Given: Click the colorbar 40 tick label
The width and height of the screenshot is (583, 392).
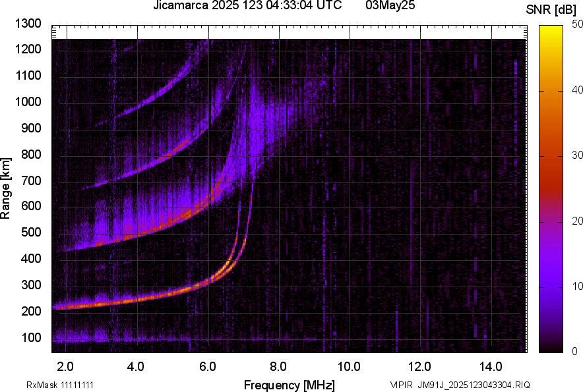Looking at the screenshot, I should click(577, 90).
